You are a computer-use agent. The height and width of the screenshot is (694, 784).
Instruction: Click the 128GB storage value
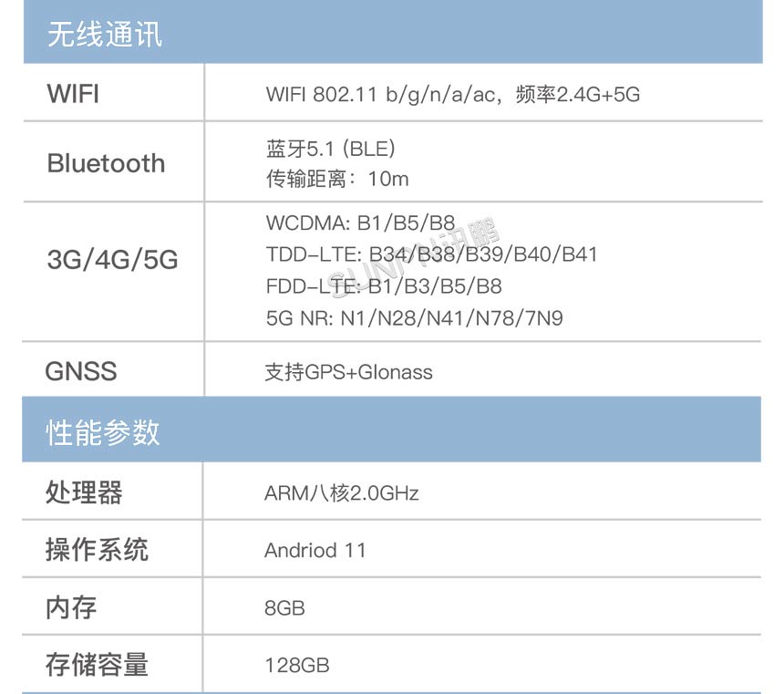[x=296, y=665]
